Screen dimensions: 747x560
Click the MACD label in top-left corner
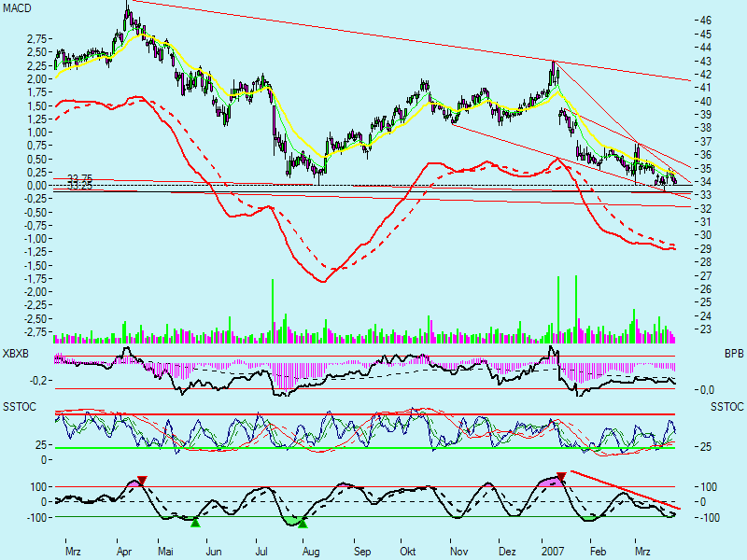pyautogui.click(x=18, y=7)
